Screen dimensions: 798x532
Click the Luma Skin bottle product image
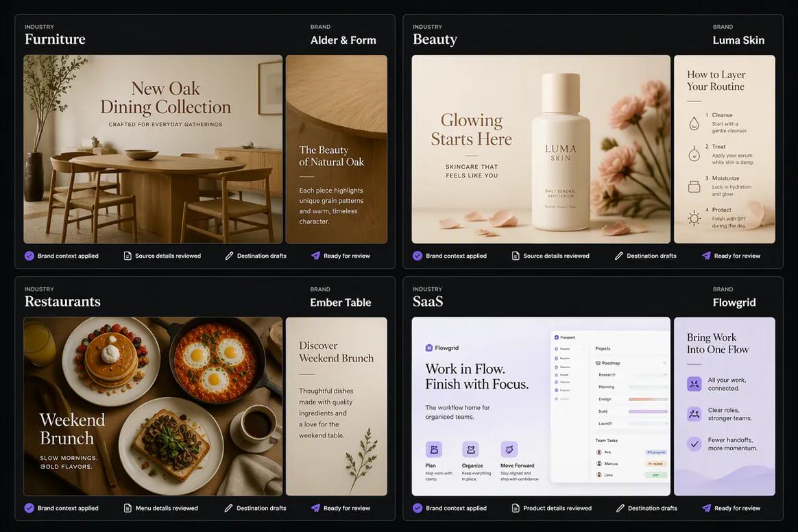[x=561, y=152]
